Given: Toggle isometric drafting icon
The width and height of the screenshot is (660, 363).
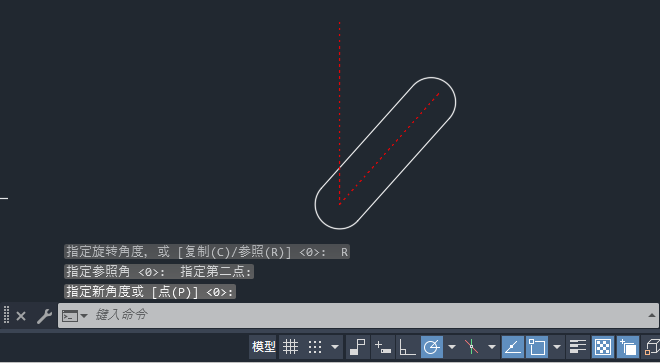Looking at the screenshot, I should click(x=471, y=347).
